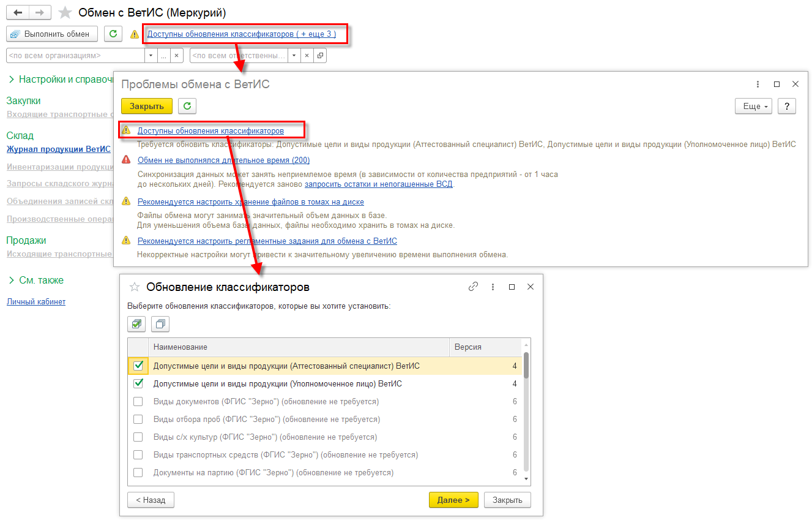
Task: Click запросить остатки и непогашенные ВСД link
Action: (x=379, y=184)
